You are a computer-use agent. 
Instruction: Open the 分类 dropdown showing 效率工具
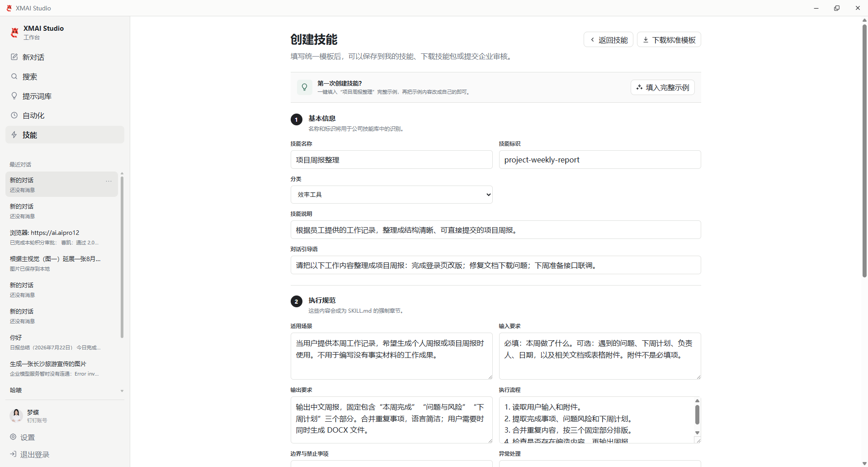(392, 195)
